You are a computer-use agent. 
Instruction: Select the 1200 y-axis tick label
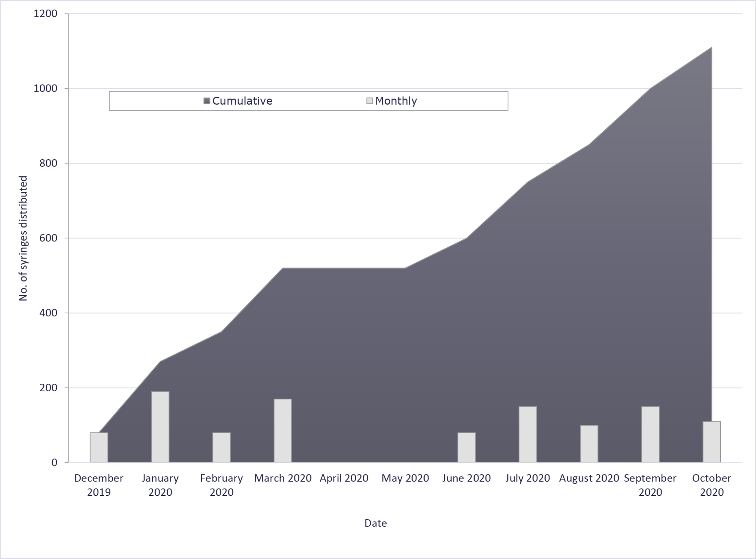pyautogui.click(x=45, y=13)
